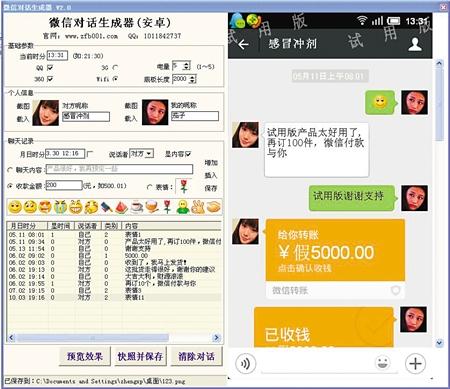450x389 pixels.
Task: Click the 月日时分 column header
Action: pos(27,226)
